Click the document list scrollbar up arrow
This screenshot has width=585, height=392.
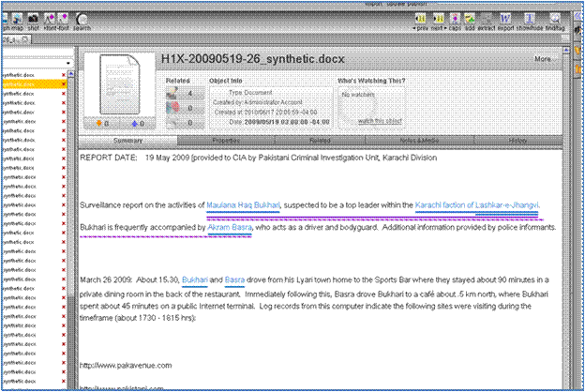point(70,74)
